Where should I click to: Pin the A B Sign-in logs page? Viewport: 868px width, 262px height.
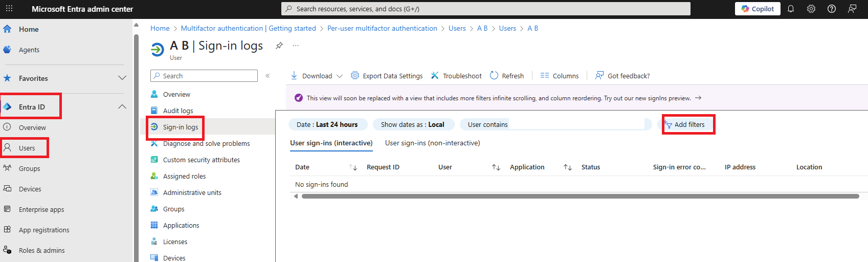click(279, 46)
